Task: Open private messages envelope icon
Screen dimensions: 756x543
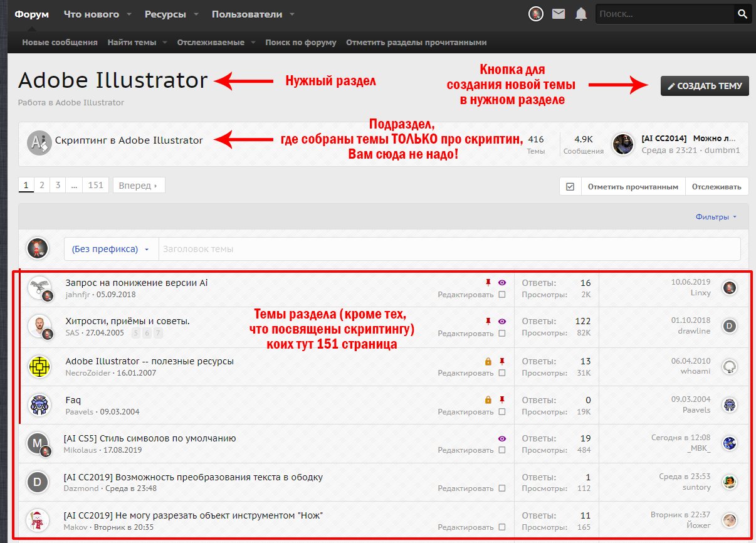Action: click(x=559, y=14)
